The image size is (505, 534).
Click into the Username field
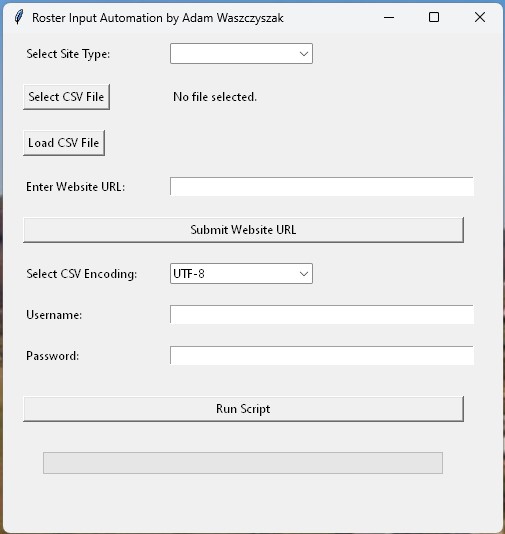coord(322,315)
